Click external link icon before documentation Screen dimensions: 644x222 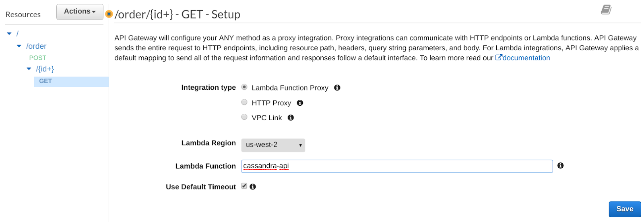tap(498, 58)
